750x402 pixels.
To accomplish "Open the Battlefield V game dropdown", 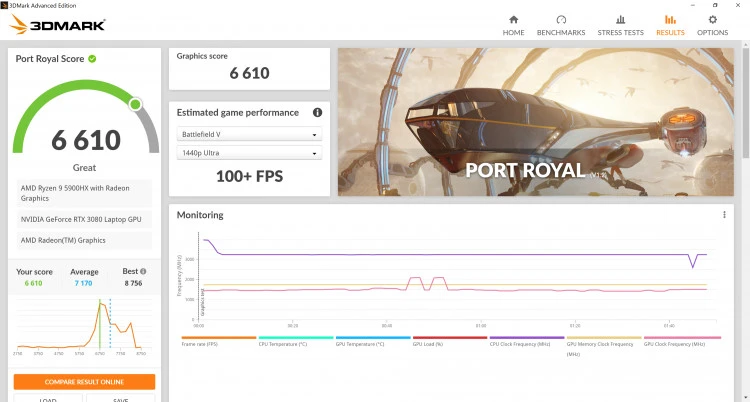I will pos(249,134).
